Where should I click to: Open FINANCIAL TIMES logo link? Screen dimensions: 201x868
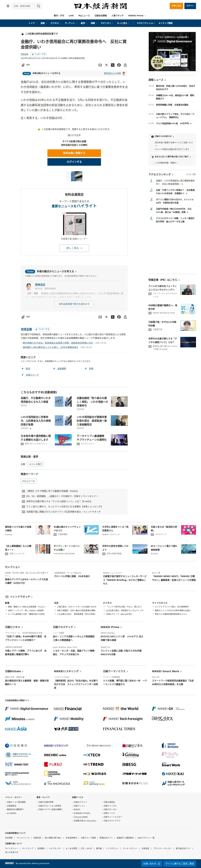(x=119, y=728)
